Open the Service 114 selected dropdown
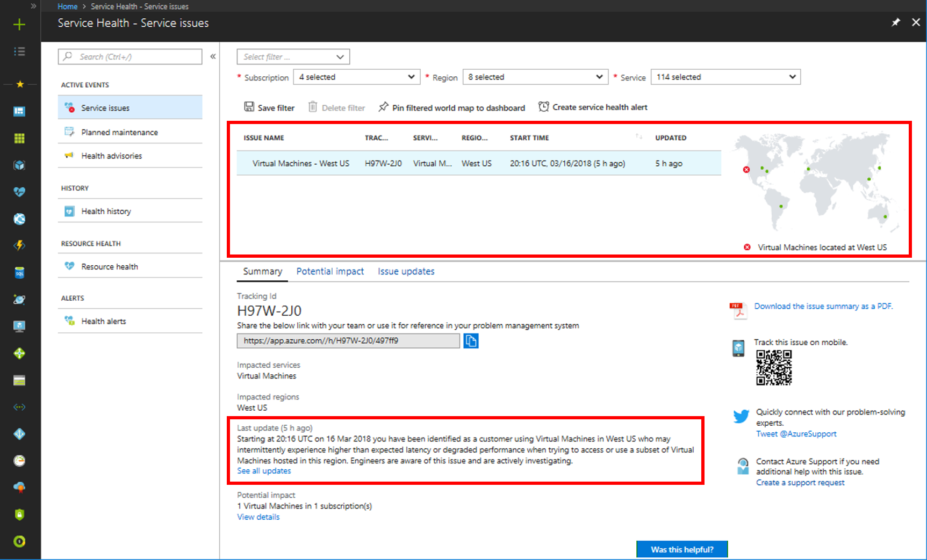 (x=725, y=77)
